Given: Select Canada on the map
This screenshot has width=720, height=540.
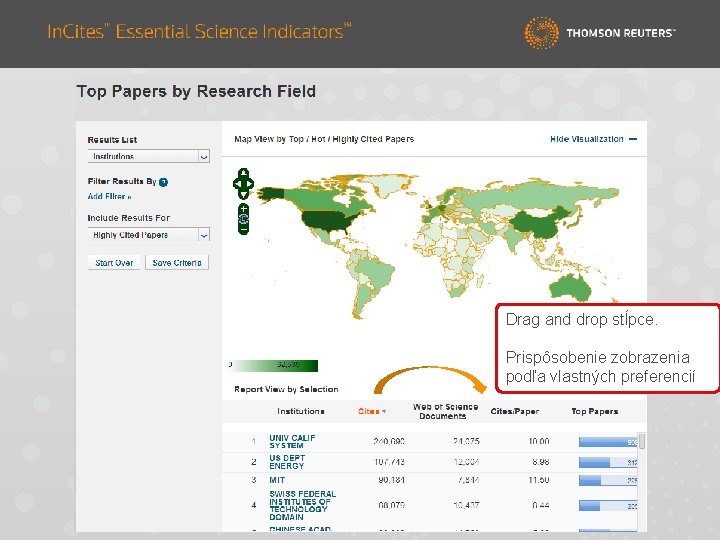Looking at the screenshot, I should [x=321, y=200].
